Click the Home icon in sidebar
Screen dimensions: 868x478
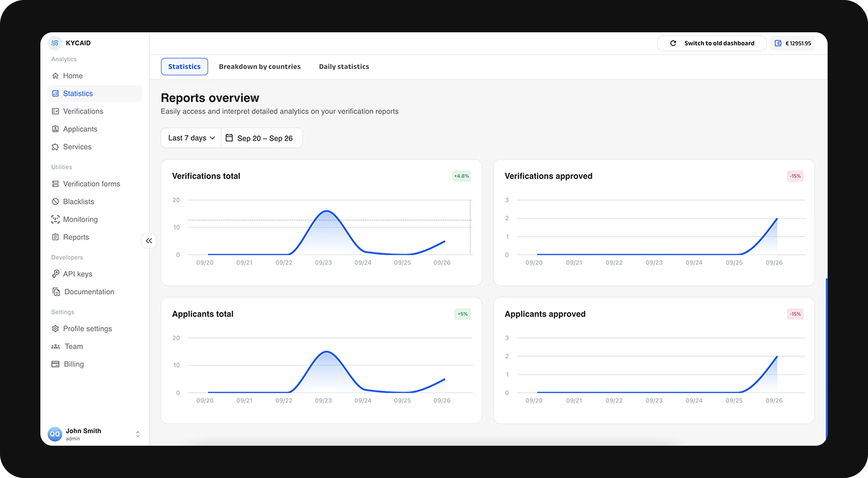pyautogui.click(x=55, y=76)
